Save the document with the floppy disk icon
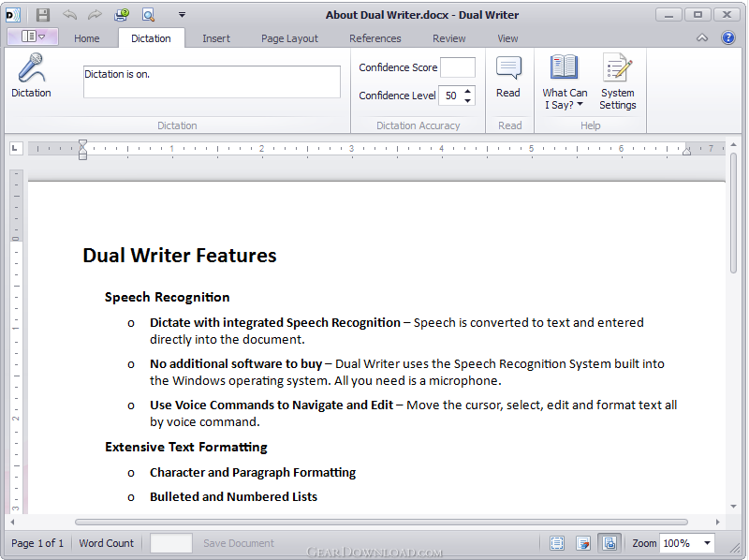 pyautogui.click(x=43, y=15)
